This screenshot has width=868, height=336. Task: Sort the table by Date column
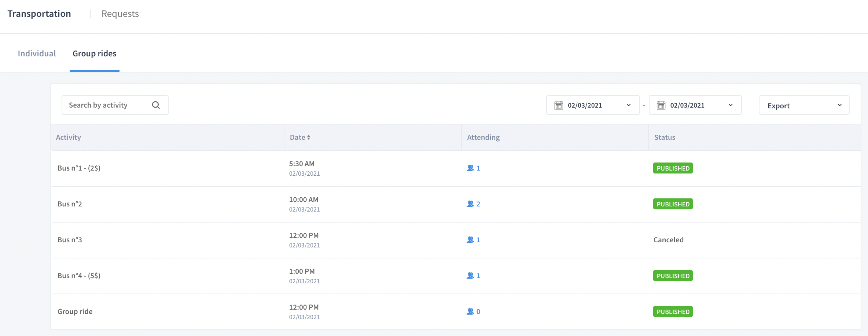click(x=300, y=137)
